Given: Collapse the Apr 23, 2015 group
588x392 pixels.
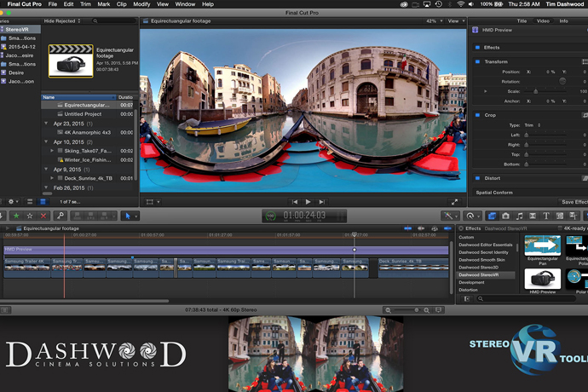Looking at the screenshot, I should click(46, 123).
